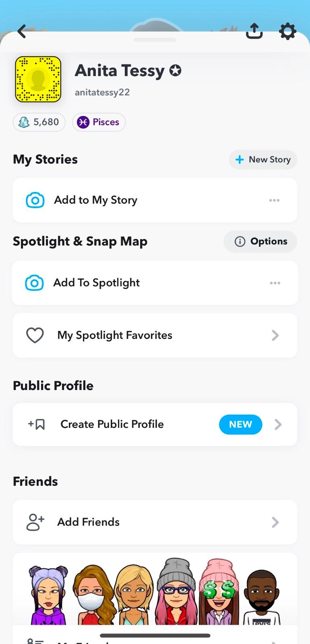Screen dimensions: 310x644
Task: Tap camera icon beside Add to My Story
Action: (35, 200)
